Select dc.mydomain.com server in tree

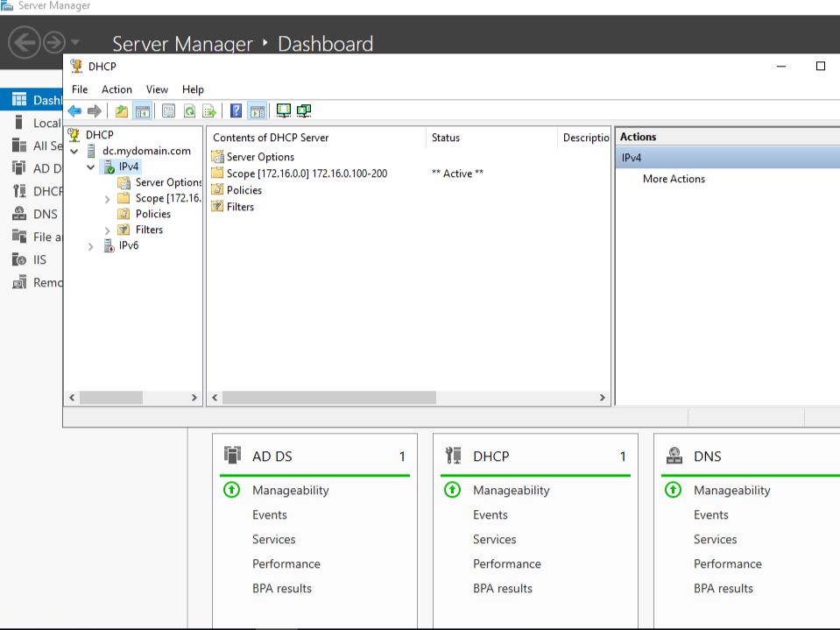(x=146, y=151)
